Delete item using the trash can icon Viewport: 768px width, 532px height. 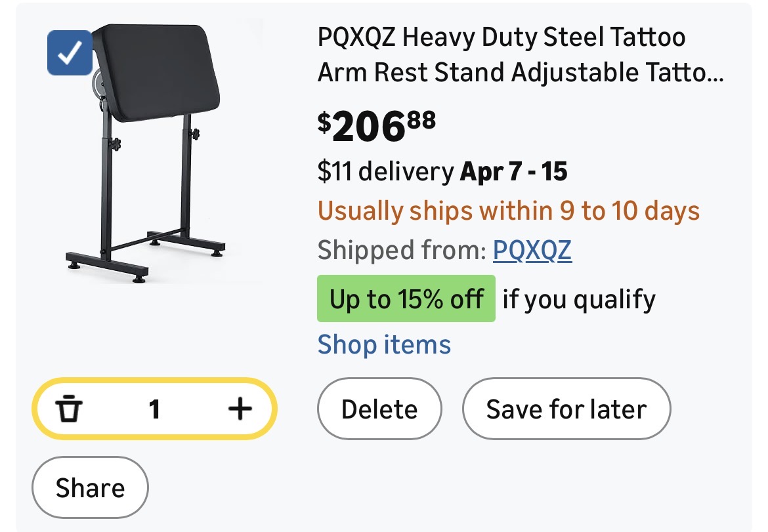point(68,410)
